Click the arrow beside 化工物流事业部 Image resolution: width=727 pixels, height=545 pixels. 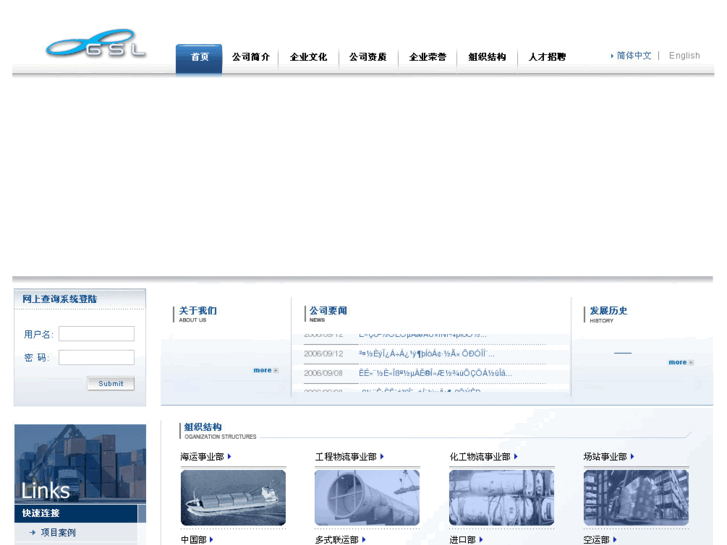click(x=516, y=457)
